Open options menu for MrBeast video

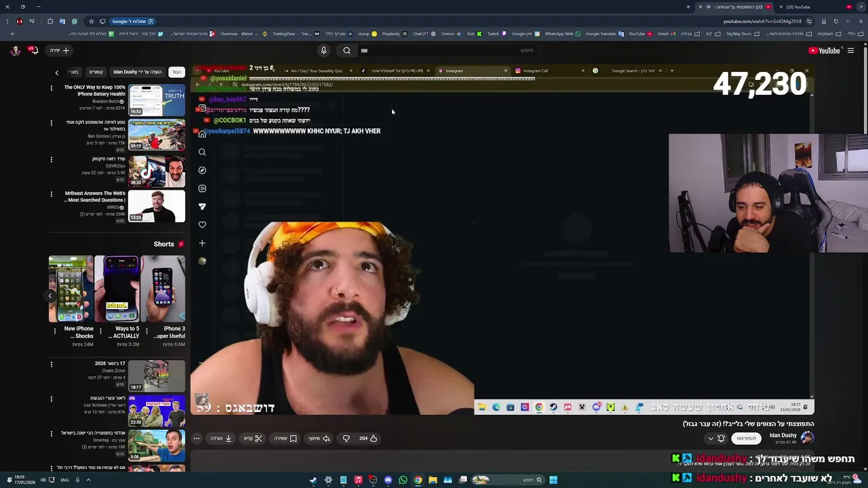(51, 194)
